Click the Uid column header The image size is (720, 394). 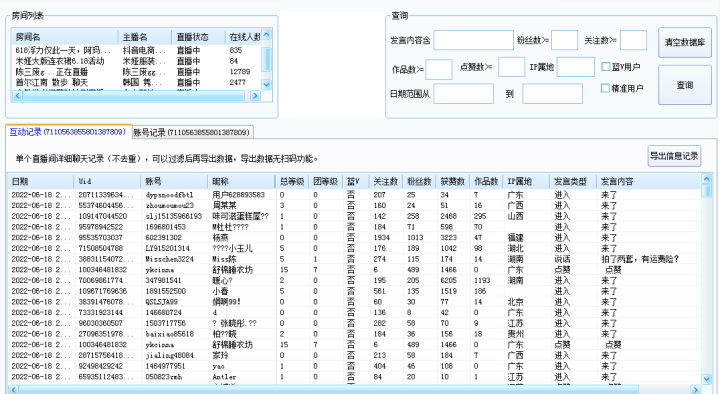(x=107, y=181)
